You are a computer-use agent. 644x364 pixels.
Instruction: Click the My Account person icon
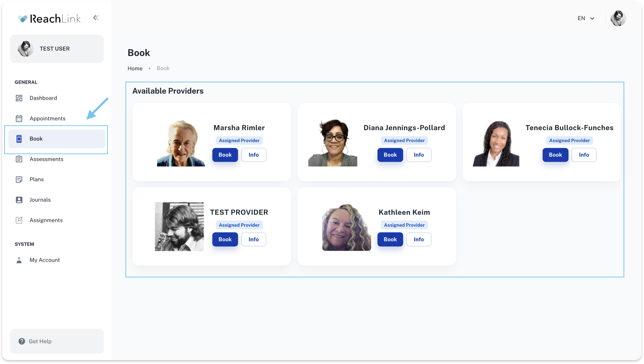coord(19,260)
